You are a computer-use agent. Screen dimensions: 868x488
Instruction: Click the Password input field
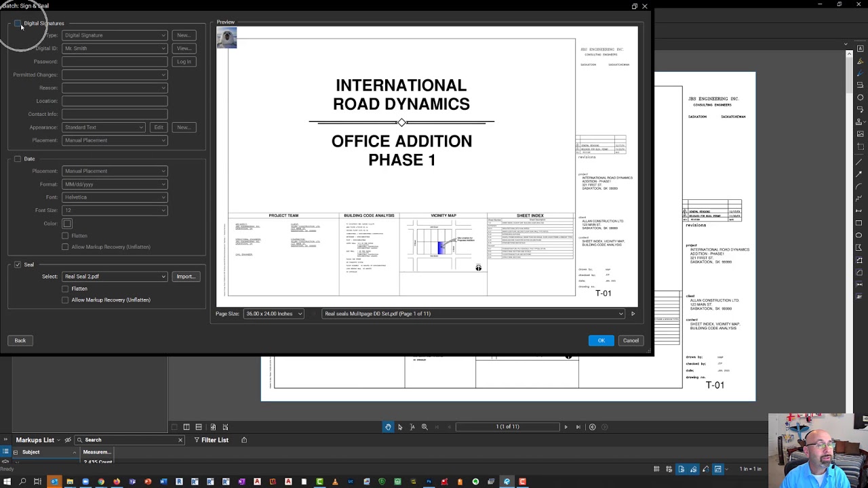click(115, 62)
